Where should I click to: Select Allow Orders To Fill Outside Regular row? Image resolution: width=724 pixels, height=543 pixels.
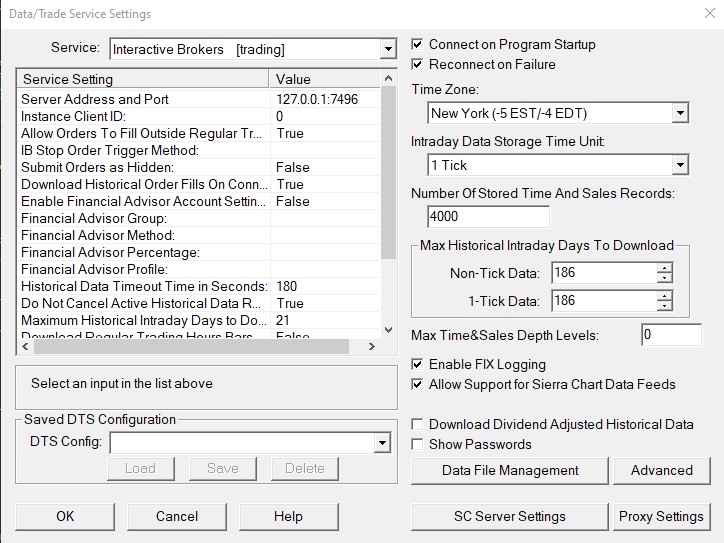[x=199, y=133]
